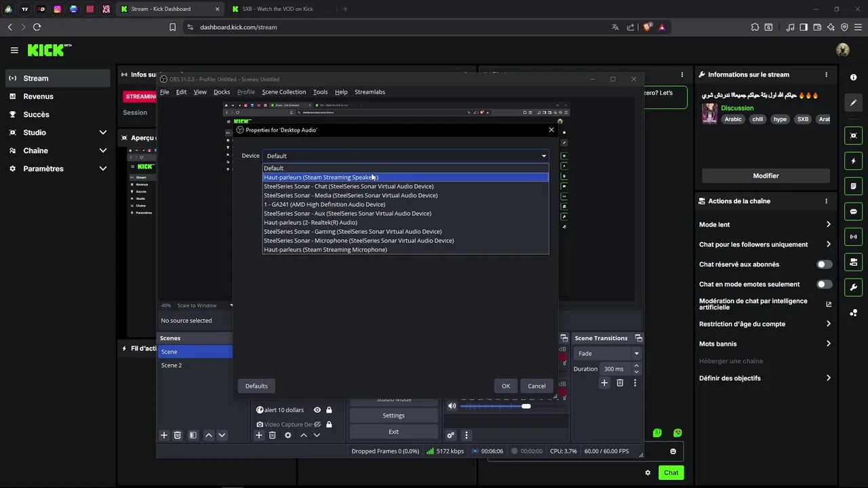Click the info icon in right Kick sidebar
The width and height of the screenshot is (868, 488).
click(x=853, y=77)
